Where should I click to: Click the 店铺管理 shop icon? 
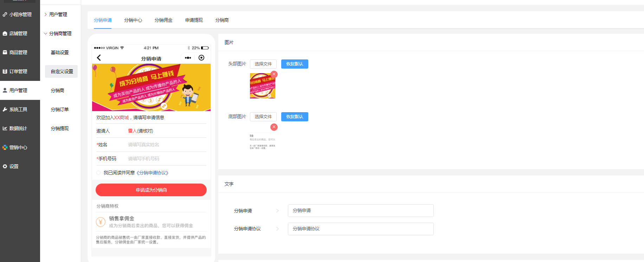[5, 33]
